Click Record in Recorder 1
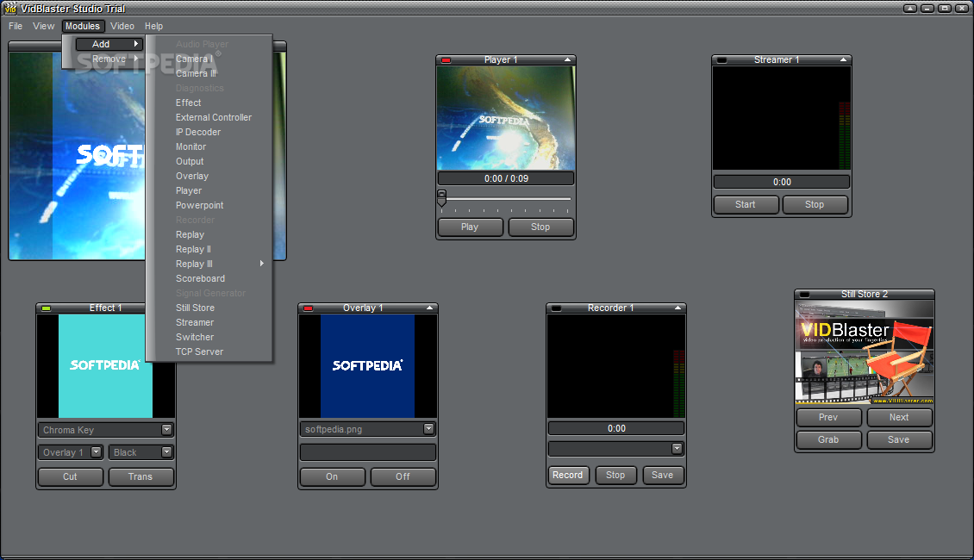The width and height of the screenshot is (974, 560). tap(568, 475)
